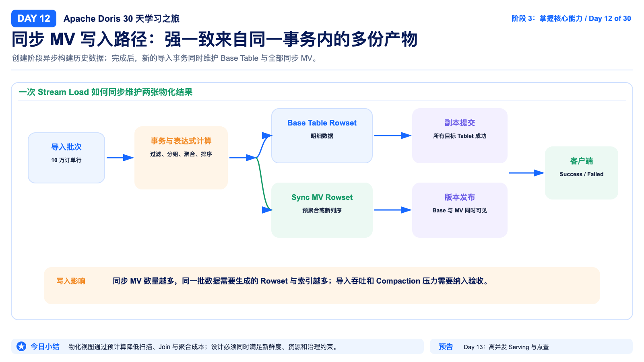Image resolution: width=644 pixels, height=362 pixels.
Task: Click the 明细数据 label
Action: (322, 136)
